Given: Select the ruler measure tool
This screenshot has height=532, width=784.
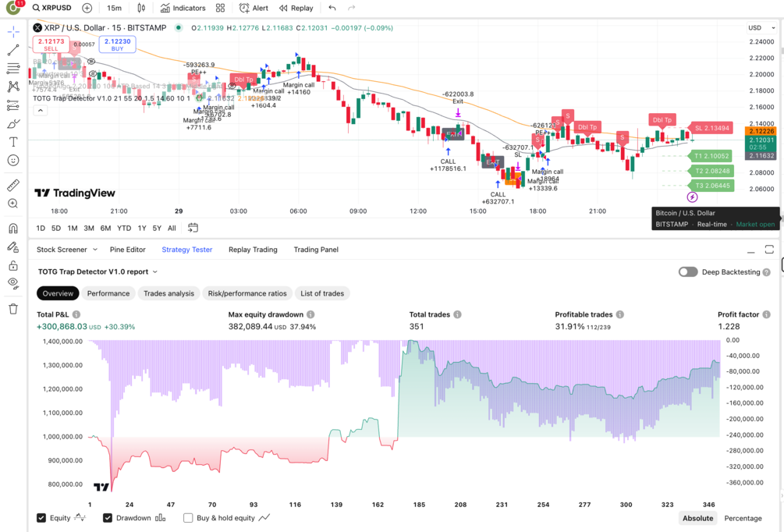Looking at the screenshot, I should (13, 185).
